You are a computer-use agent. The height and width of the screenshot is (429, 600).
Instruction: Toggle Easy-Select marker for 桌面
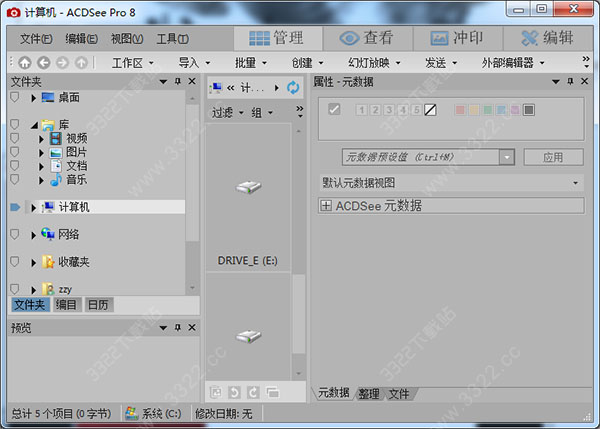[x=15, y=97]
